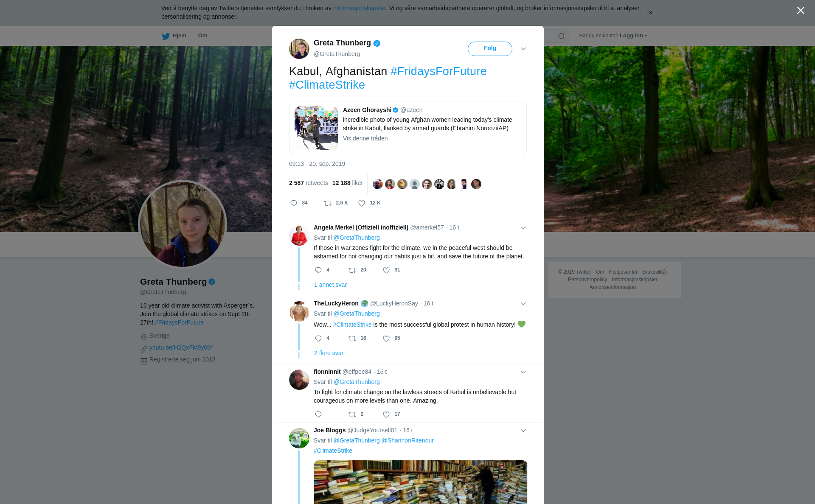Open the Om menu item
Image resolution: width=815 pixels, height=504 pixels.
coord(202,36)
